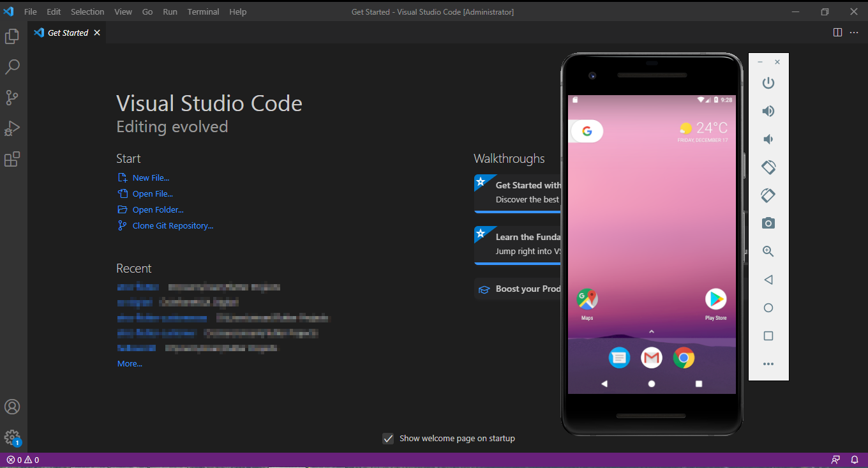Uncheck Show welcome page on startup
This screenshot has height=468, width=868.
[388, 439]
